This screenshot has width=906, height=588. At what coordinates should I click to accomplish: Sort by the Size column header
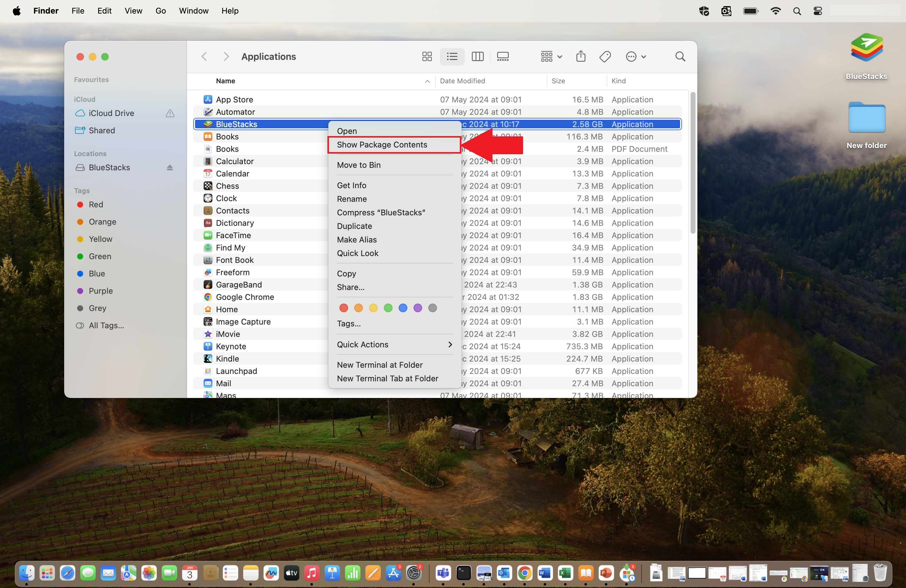coord(577,81)
